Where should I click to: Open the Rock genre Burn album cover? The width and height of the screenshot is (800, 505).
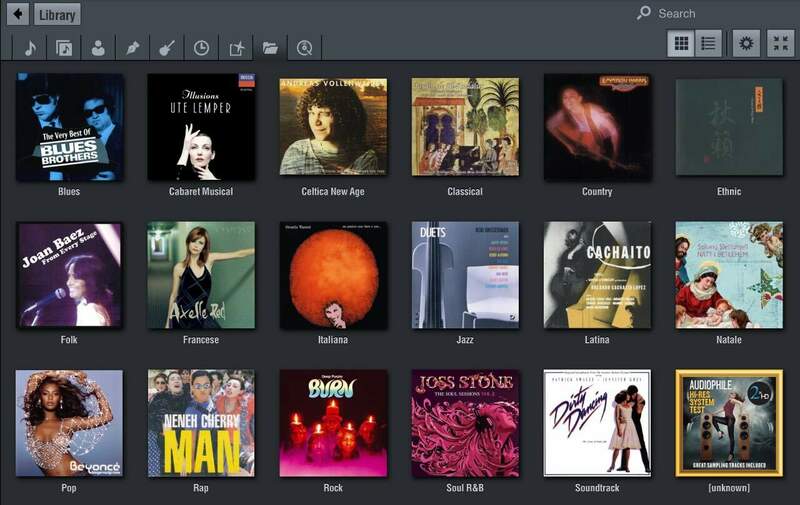[x=333, y=423]
